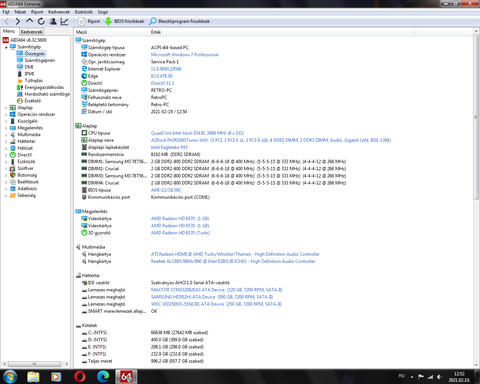The height and width of the screenshot is (384, 480).
Task: Select Összegzés in the tree
Action: pyautogui.click(x=35, y=54)
